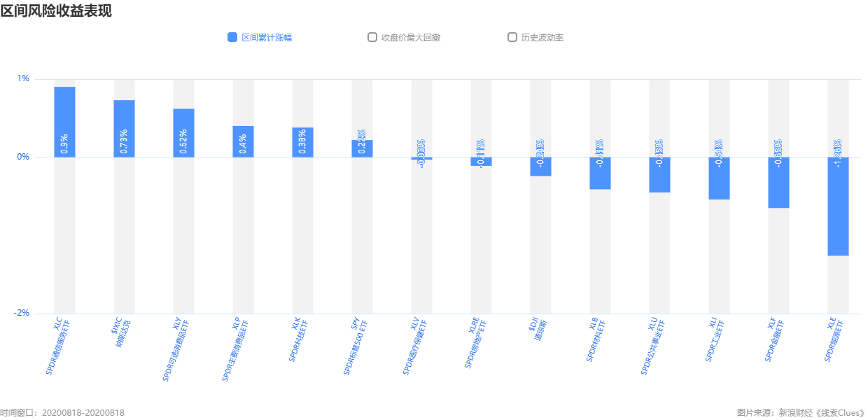Select the XLP bar showing 0.4%
Viewport: 868px width, 420px height.
(x=243, y=141)
